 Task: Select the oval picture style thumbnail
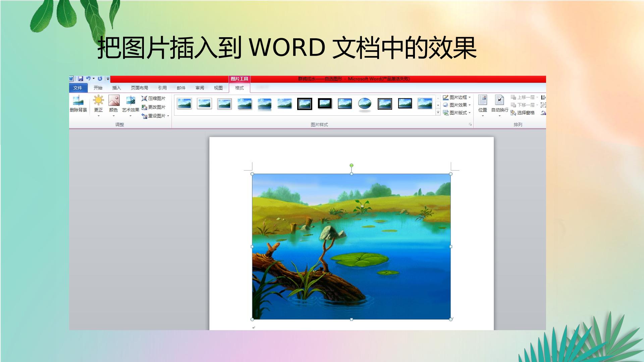coord(365,104)
